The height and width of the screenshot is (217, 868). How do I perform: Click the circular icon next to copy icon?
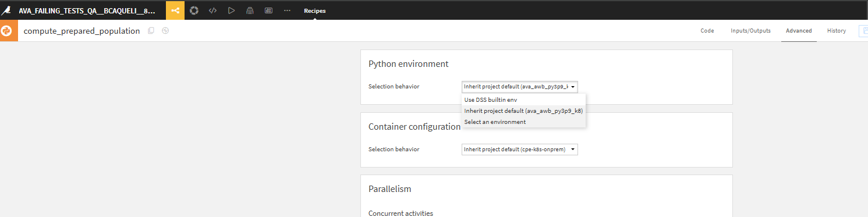tap(165, 31)
